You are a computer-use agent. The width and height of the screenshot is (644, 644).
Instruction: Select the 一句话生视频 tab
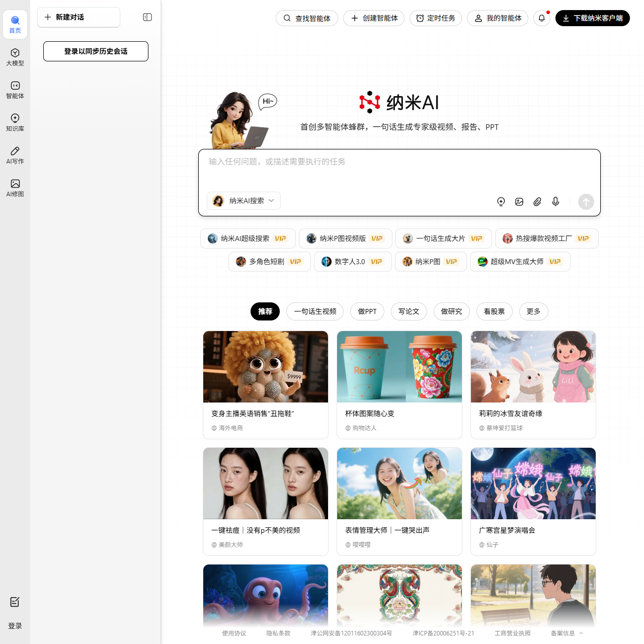click(x=315, y=311)
